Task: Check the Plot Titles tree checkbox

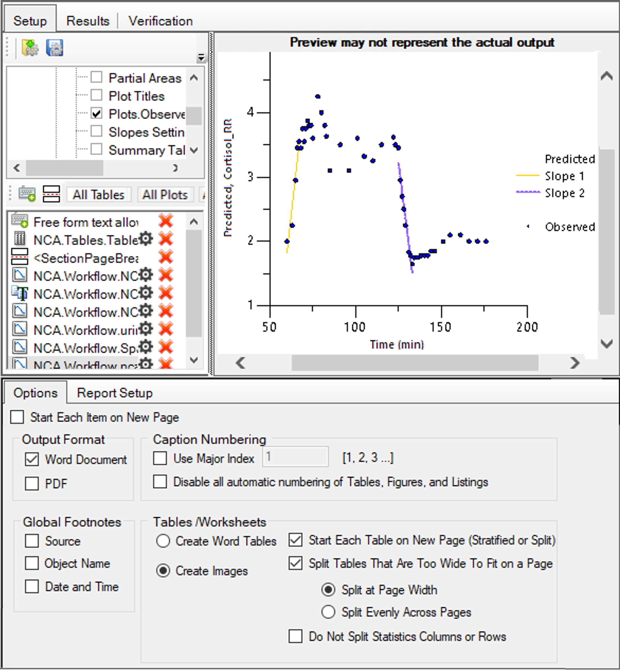Action: tap(97, 95)
